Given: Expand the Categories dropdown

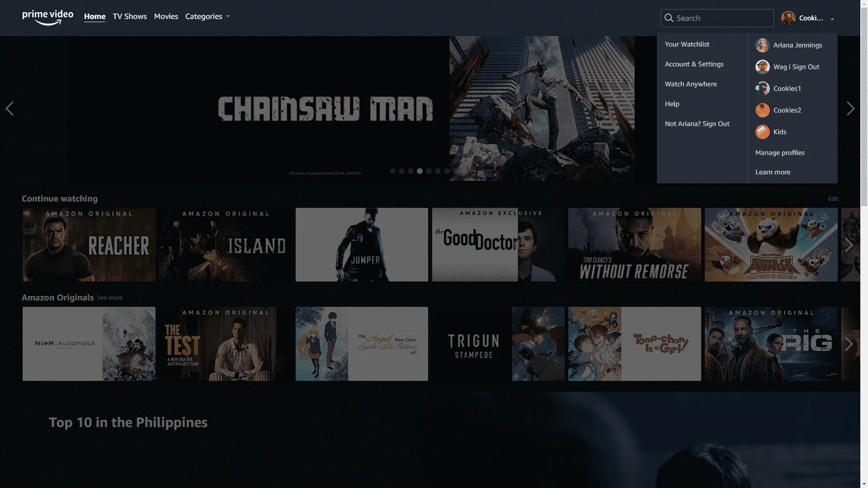Looking at the screenshot, I should tap(208, 16).
